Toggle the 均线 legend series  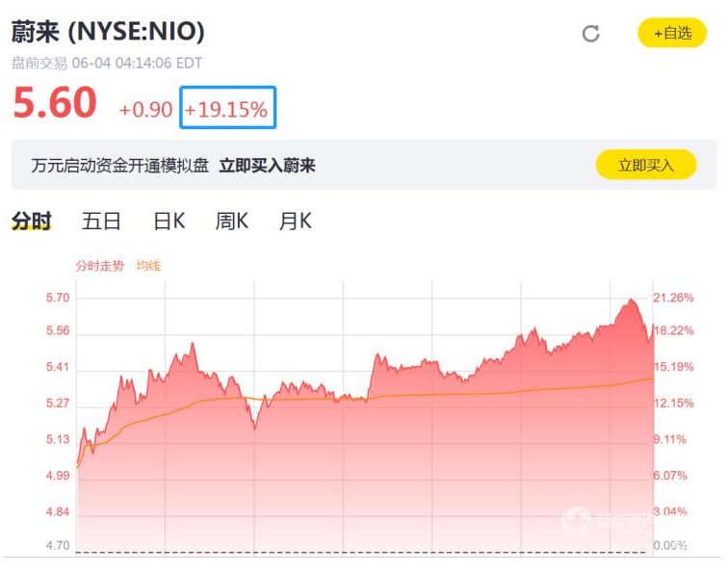[148, 266]
